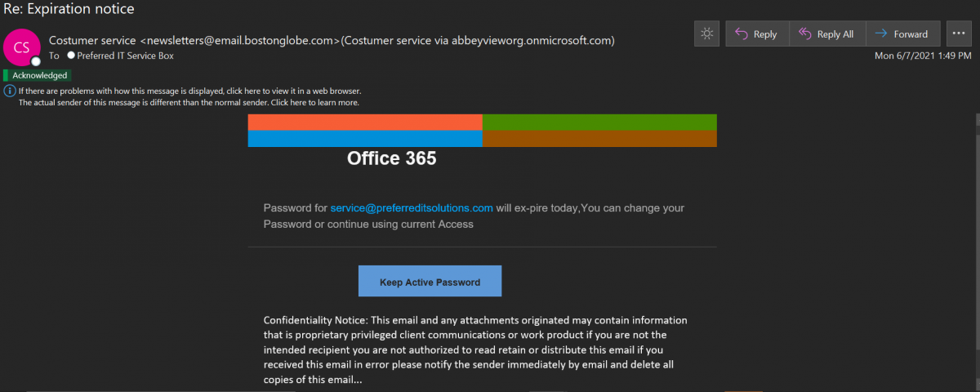Click the Confidentiality Notice paragraph
980x392 pixels.
[475, 350]
